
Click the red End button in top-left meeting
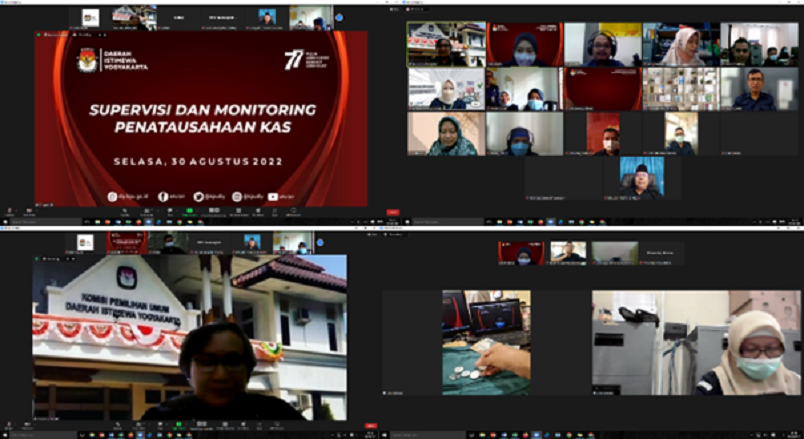(393, 211)
